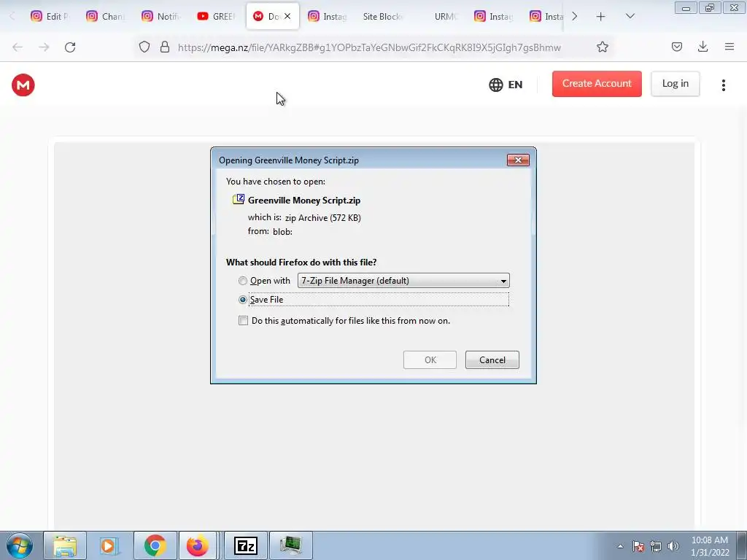Close the Opening zip dialog

tap(518, 160)
